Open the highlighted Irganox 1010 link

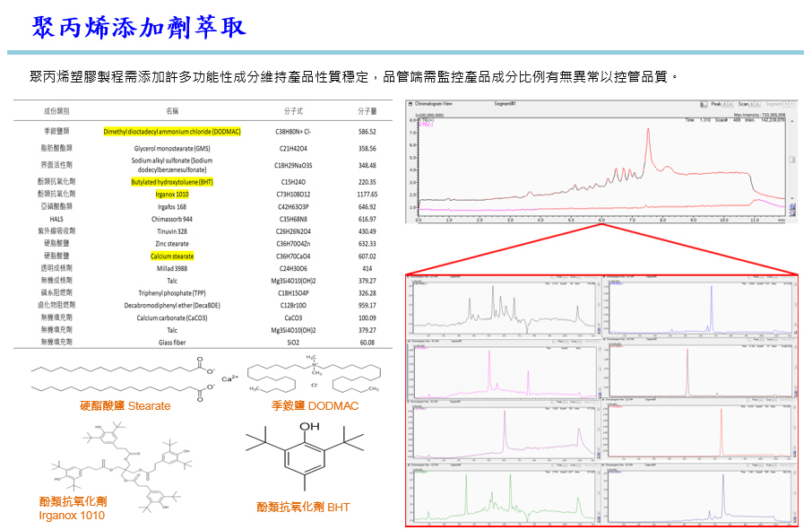(x=172, y=195)
